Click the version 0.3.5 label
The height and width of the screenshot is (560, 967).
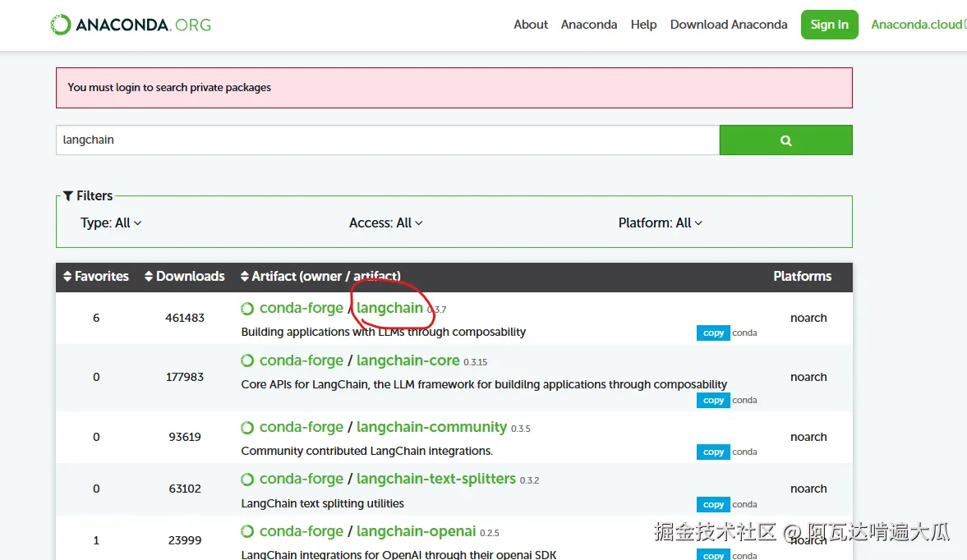pos(521,429)
